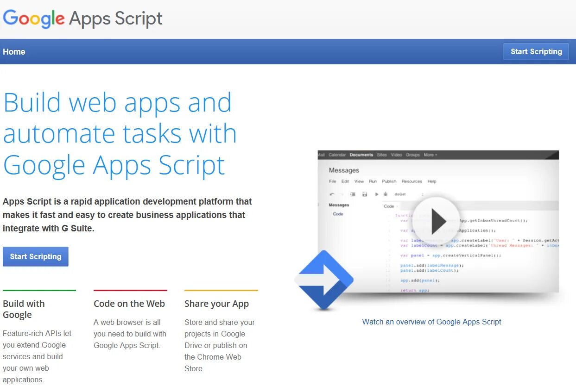Click the Code on the Web heading
576x392 pixels.
tap(129, 304)
